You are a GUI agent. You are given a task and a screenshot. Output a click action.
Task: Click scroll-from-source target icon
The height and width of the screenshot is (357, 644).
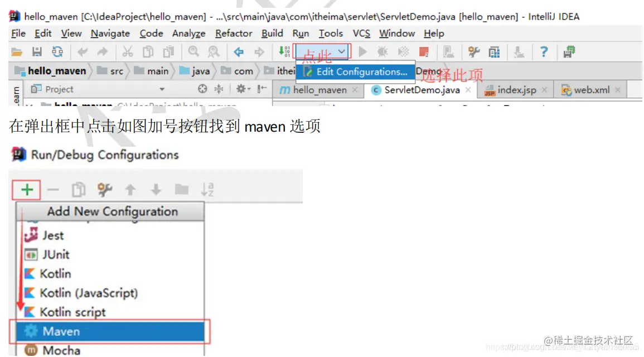coord(202,89)
